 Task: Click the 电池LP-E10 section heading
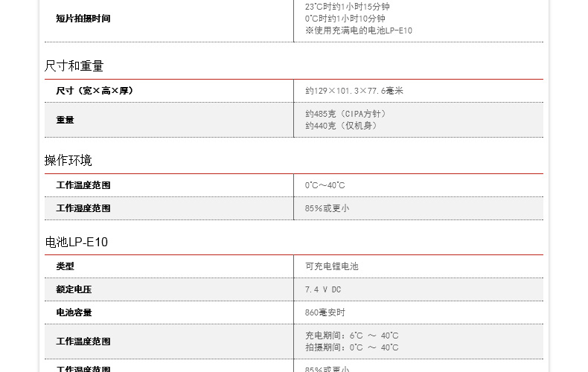(76, 243)
